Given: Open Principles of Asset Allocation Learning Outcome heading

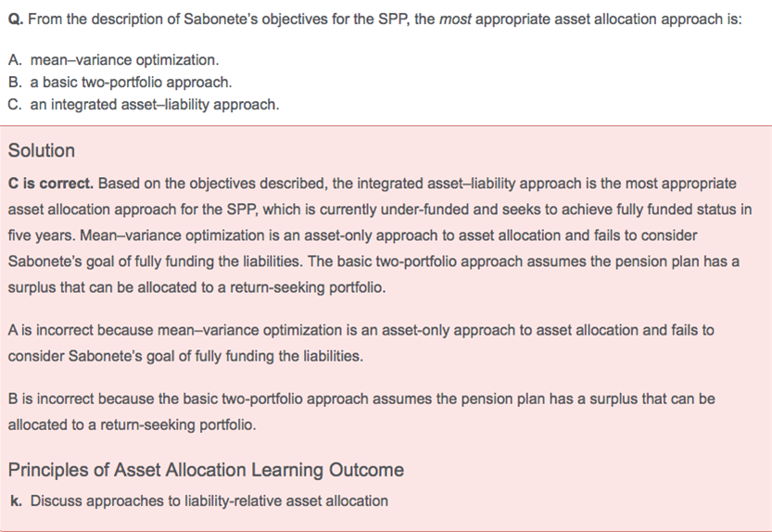Looking at the screenshot, I should [x=206, y=470].
